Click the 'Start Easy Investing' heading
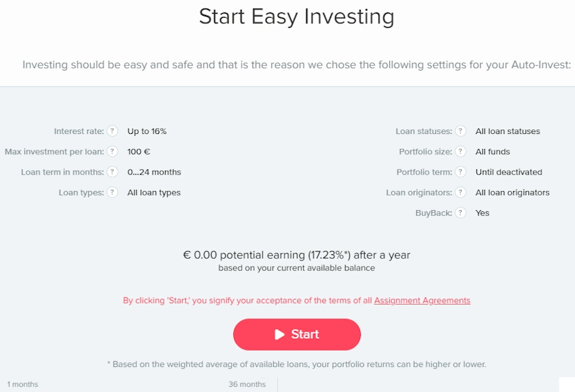Image resolution: width=575 pixels, height=392 pixels. click(x=296, y=16)
